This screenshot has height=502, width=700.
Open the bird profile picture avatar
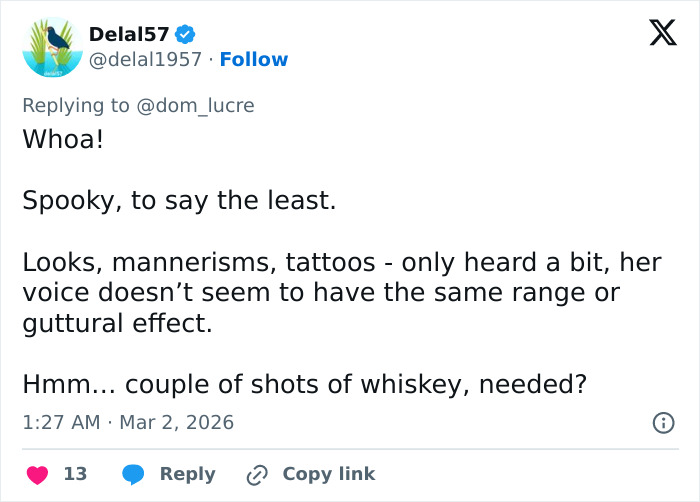pyautogui.click(x=50, y=46)
